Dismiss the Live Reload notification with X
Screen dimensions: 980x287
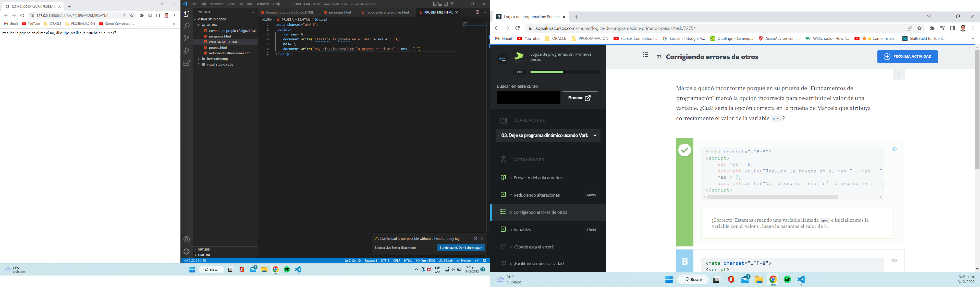click(x=482, y=239)
